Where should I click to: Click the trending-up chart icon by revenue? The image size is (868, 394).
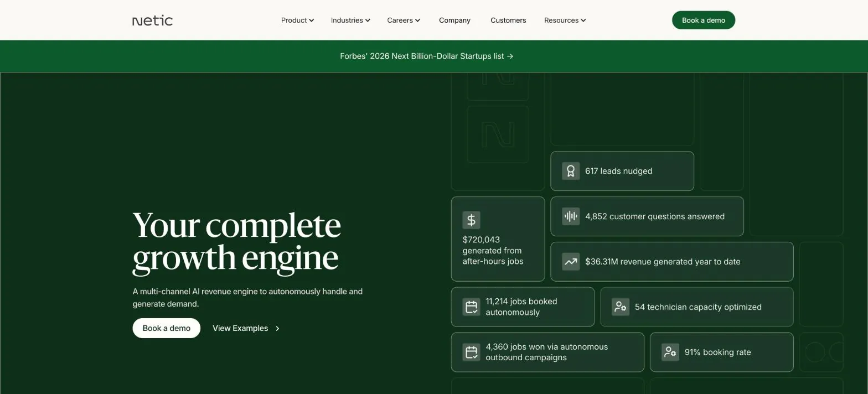[x=570, y=262]
